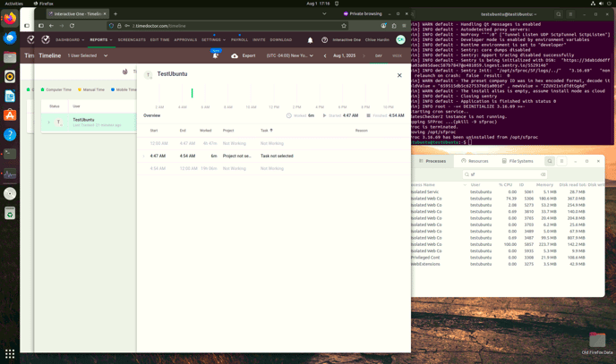616x364 pixels.
Task: Click the Time Doctor checkmark logo
Action: pyautogui.click(x=46, y=39)
